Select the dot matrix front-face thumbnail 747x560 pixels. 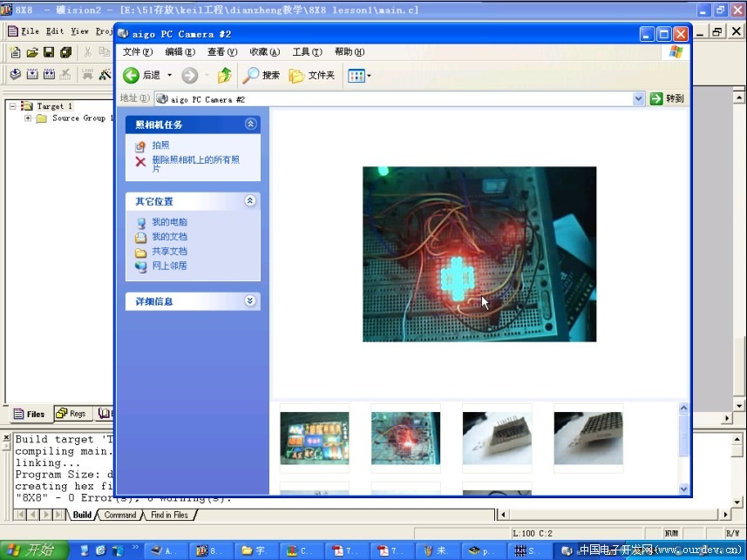[x=588, y=438]
